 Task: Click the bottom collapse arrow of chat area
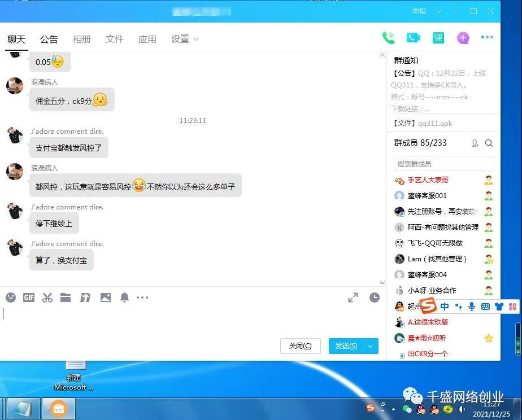[x=382, y=282]
